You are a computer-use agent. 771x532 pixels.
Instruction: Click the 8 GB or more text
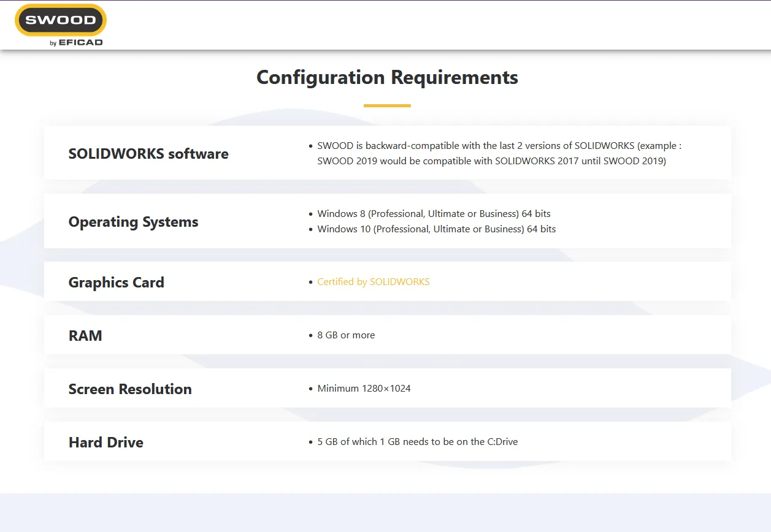coord(346,335)
